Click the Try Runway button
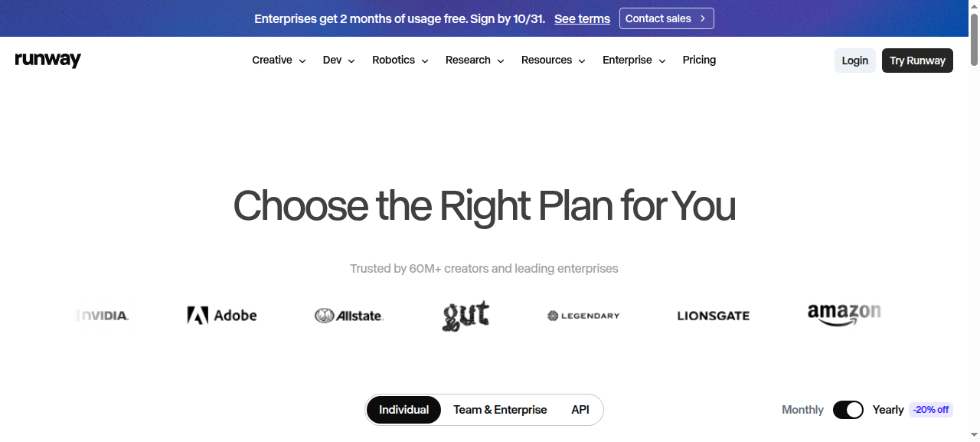The width and height of the screenshot is (980, 442). tap(917, 61)
